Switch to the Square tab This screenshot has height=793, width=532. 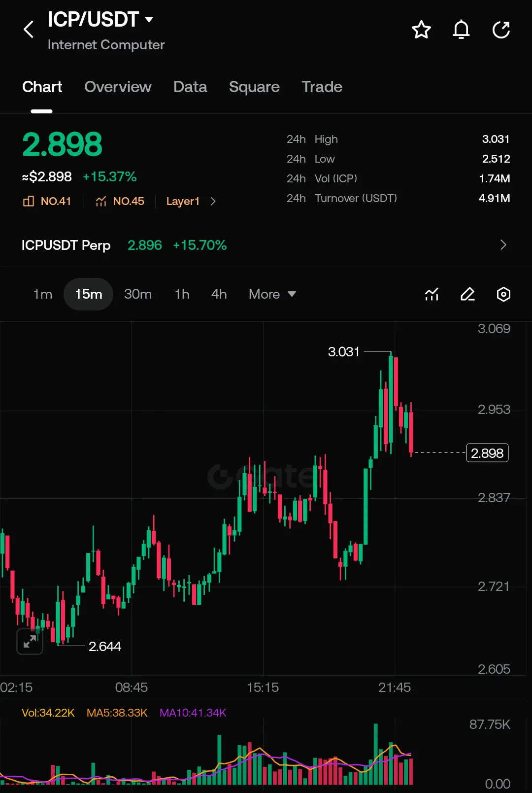tap(254, 87)
